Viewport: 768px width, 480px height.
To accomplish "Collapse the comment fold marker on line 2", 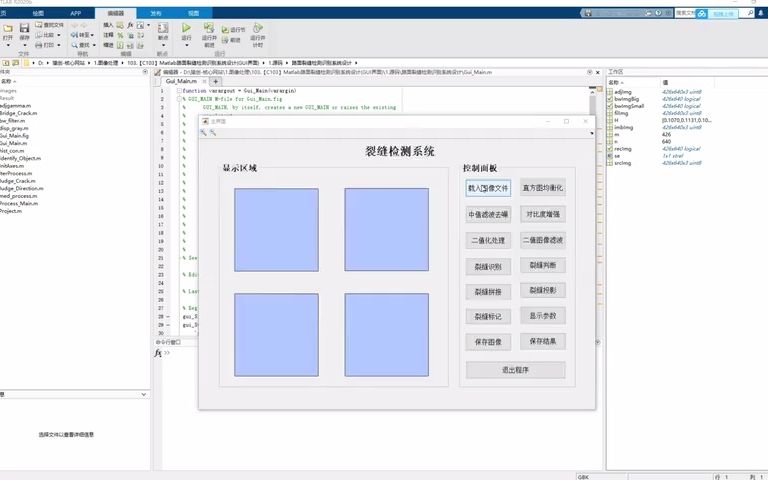I will (x=179, y=99).
